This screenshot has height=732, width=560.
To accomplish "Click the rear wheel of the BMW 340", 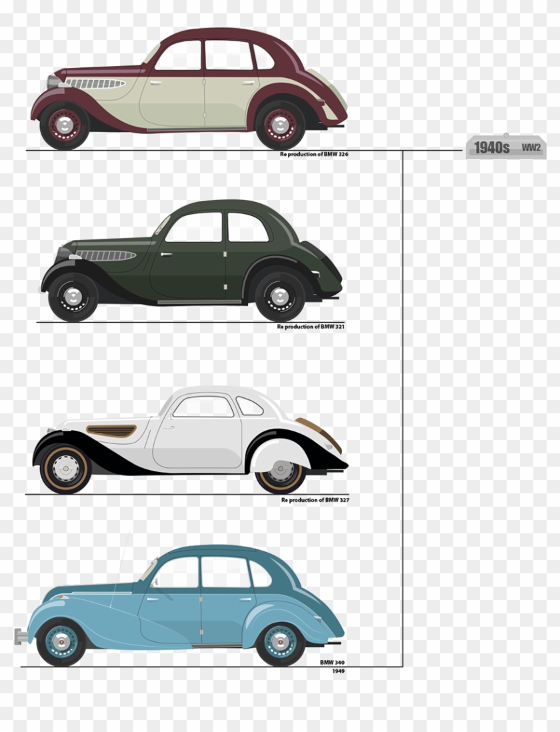I will pyautogui.click(x=279, y=641).
